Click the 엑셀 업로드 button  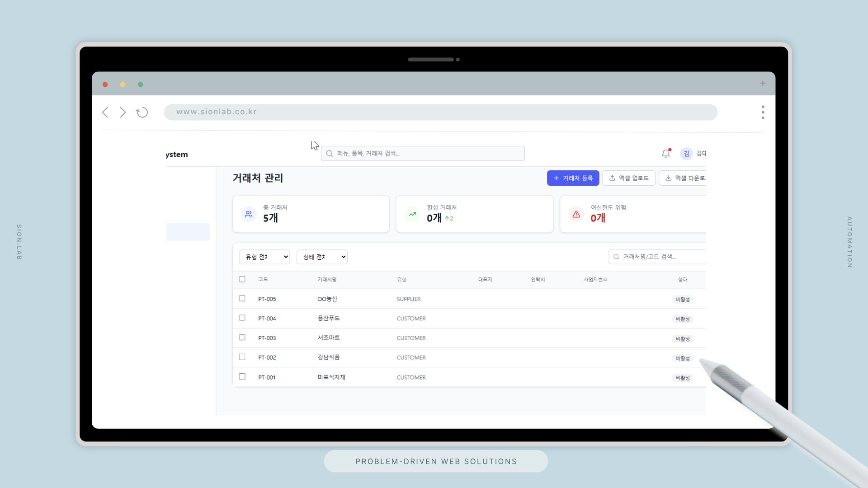point(628,178)
